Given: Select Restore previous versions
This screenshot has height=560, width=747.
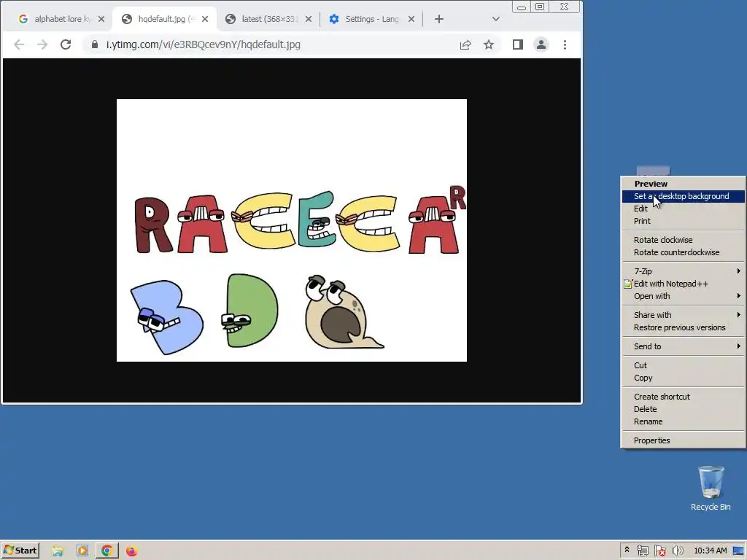Looking at the screenshot, I should (683, 327).
